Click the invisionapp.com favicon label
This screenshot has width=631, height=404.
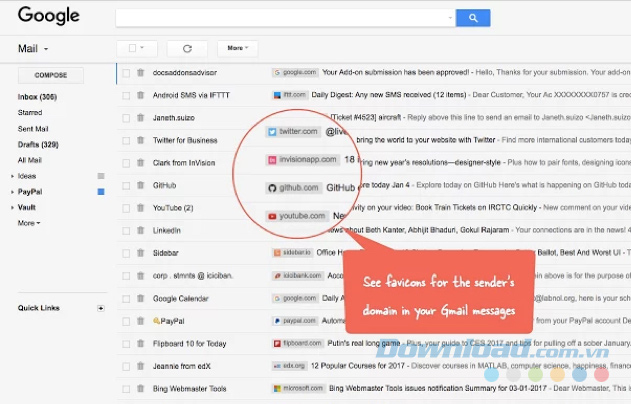click(303, 160)
